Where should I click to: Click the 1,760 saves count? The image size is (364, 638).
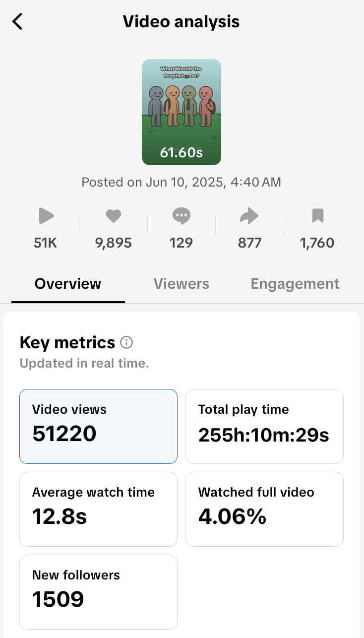[x=317, y=243]
